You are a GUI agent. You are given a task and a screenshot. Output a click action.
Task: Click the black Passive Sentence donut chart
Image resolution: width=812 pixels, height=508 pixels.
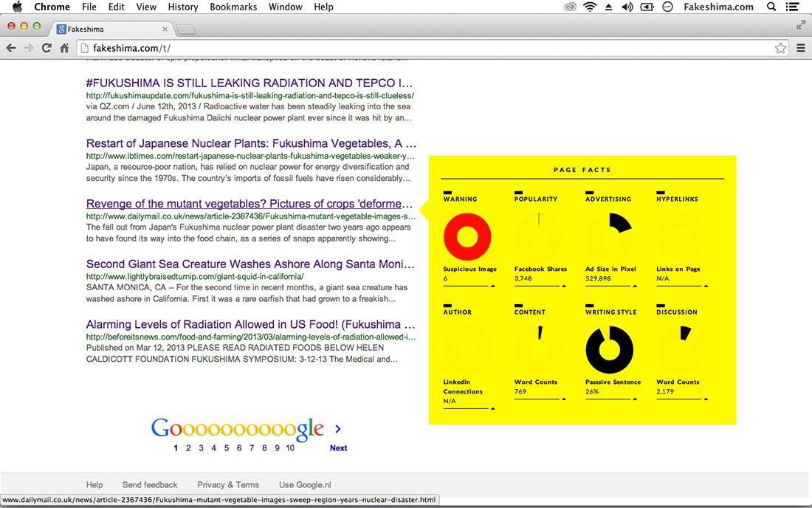tap(609, 349)
